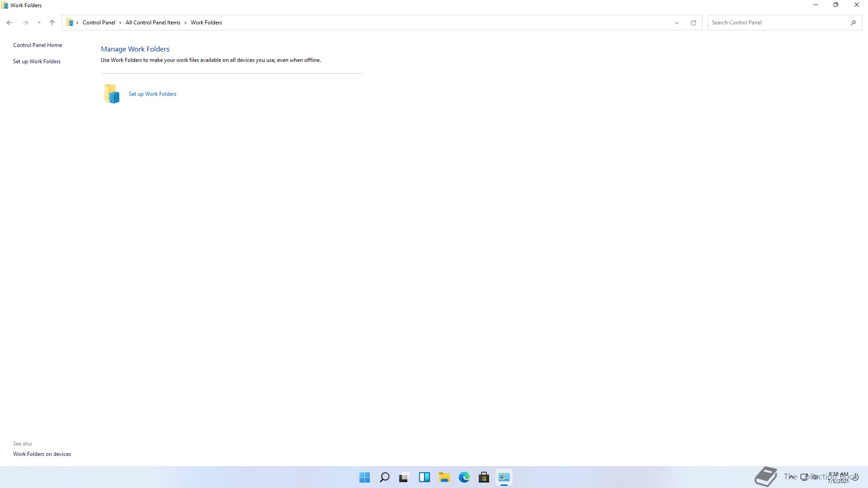This screenshot has height=488, width=868.
Task: Expand chevron after All Control Panel Items
Action: click(x=185, y=23)
